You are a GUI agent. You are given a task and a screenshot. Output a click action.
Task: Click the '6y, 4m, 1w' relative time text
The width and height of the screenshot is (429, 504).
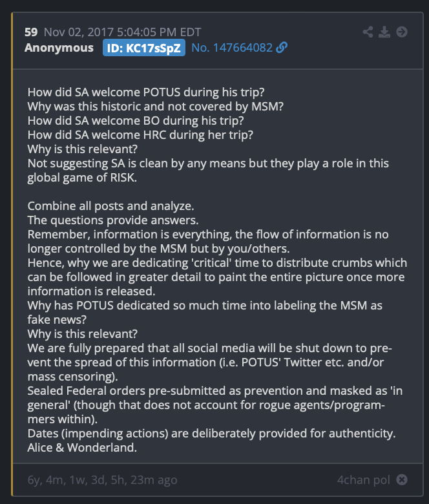click(102, 479)
